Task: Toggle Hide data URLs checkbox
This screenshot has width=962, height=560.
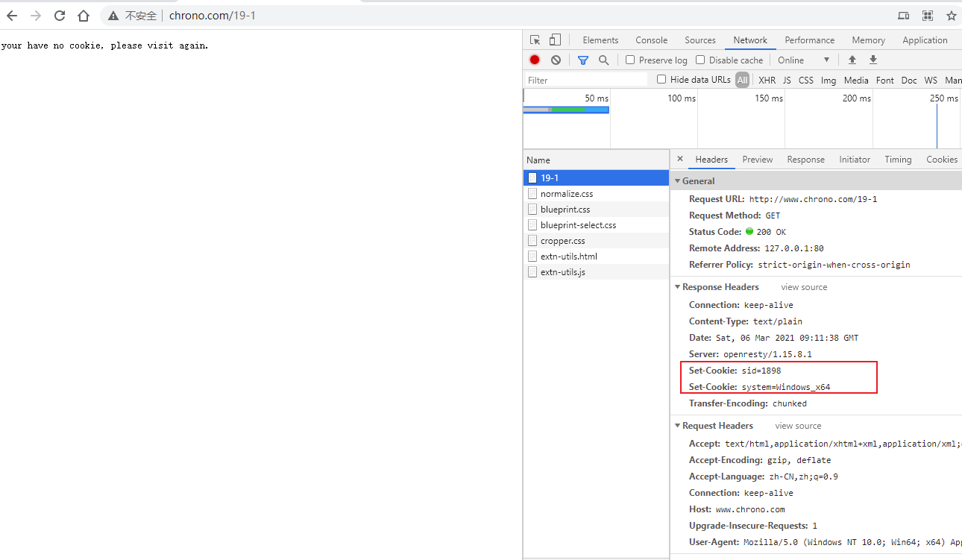Action: (x=661, y=80)
